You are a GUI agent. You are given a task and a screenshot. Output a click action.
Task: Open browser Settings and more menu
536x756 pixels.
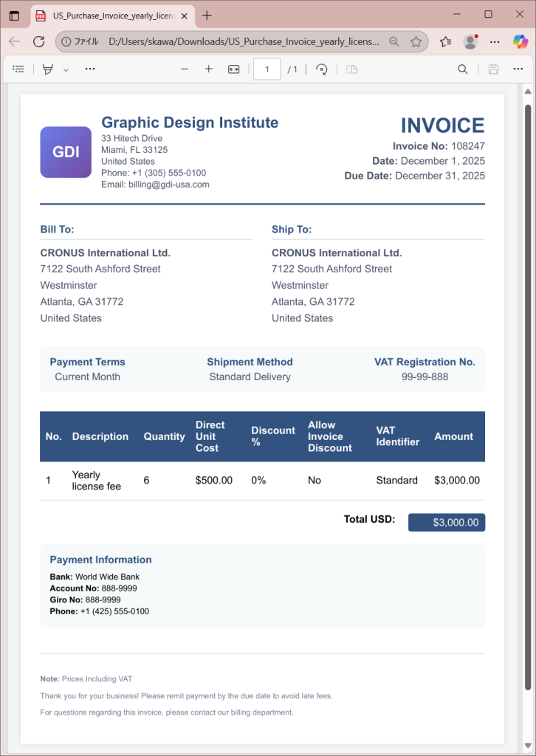tap(495, 41)
